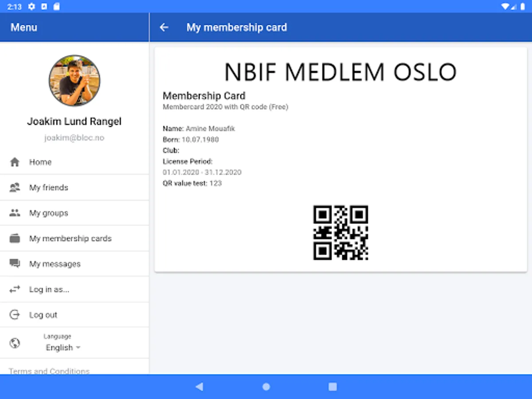
Task: Tap the Born: 10.07.1980 line
Action: 191,140
